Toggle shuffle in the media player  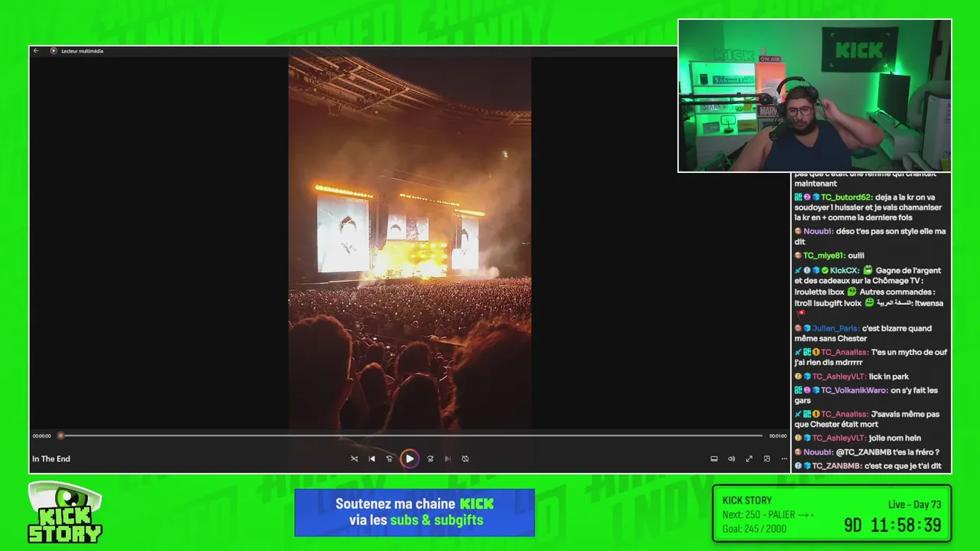tap(354, 459)
